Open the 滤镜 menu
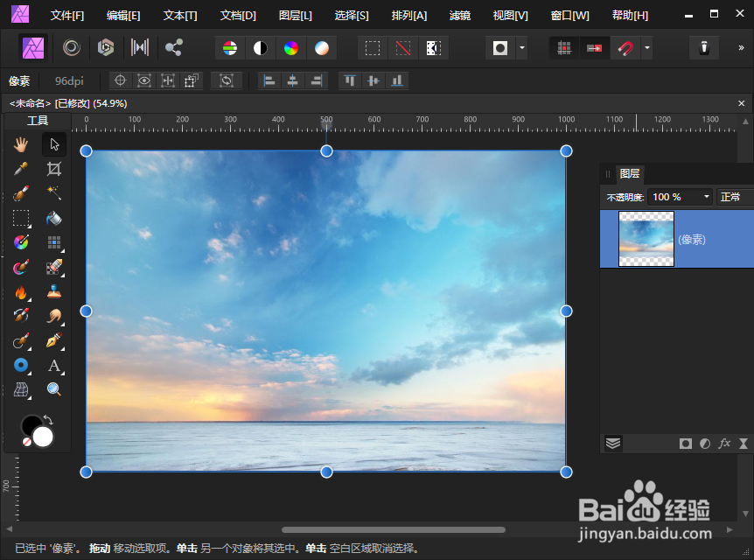This screenshot has height=560, width=754. click(460, 15)
